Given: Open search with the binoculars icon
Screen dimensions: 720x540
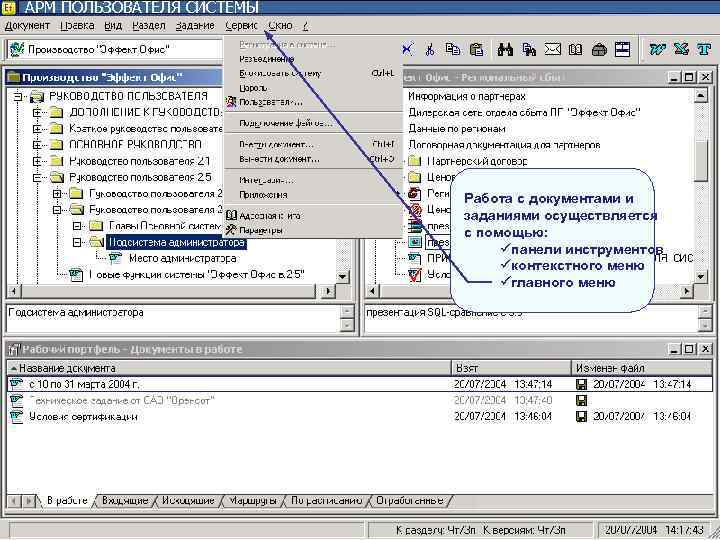Looking at the screenshot, I should point(505,49).
